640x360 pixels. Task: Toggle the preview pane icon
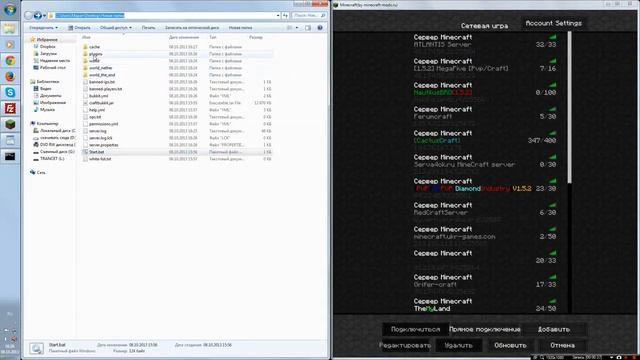(308, 28)
